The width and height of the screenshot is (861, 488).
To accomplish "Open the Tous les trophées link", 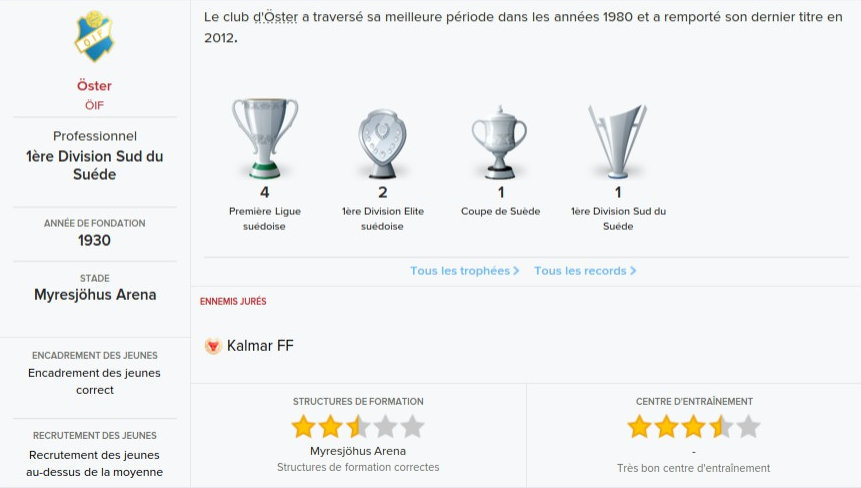I will [459, 271].
